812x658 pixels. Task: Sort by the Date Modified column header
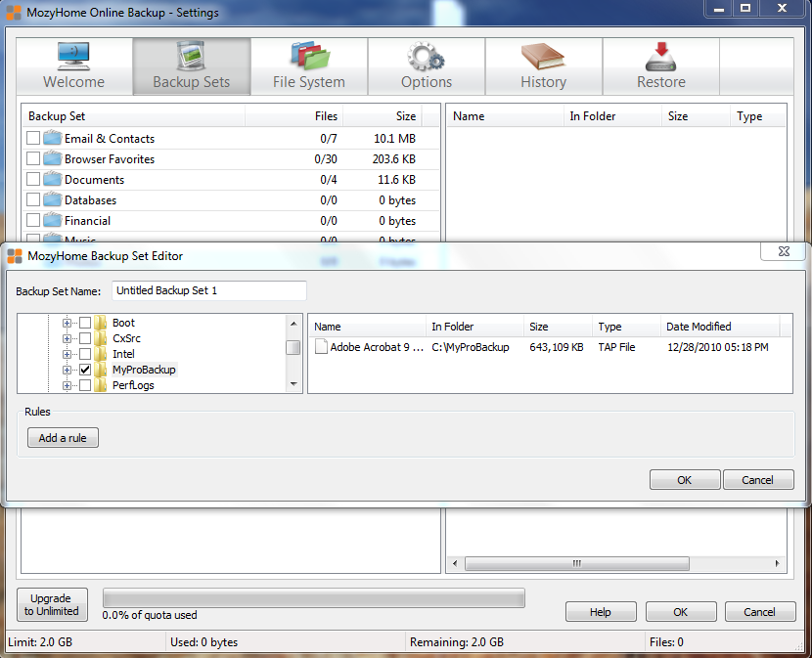tap(720, 327)
